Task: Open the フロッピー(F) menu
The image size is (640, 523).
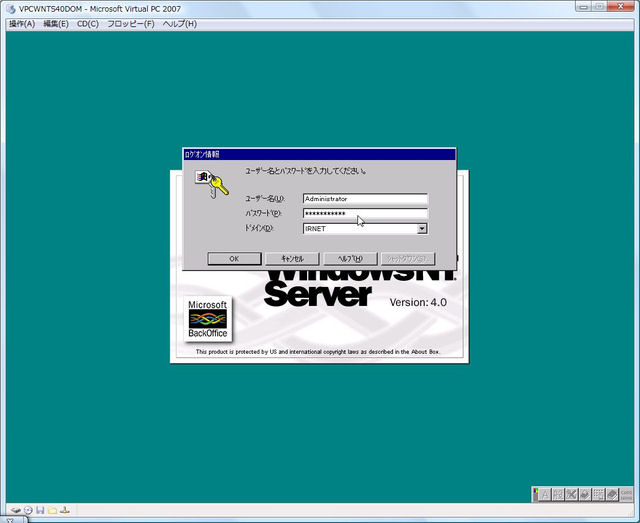Action: point(131,24)
